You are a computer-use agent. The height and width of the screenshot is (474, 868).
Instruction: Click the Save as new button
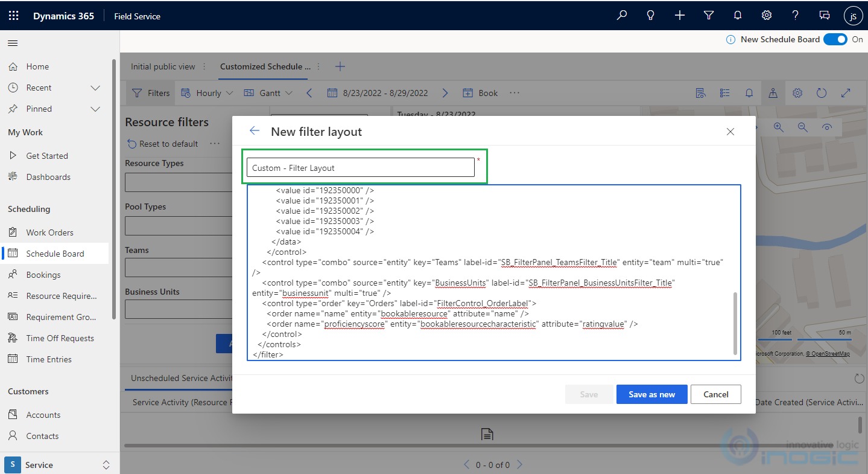coord(651,394)
